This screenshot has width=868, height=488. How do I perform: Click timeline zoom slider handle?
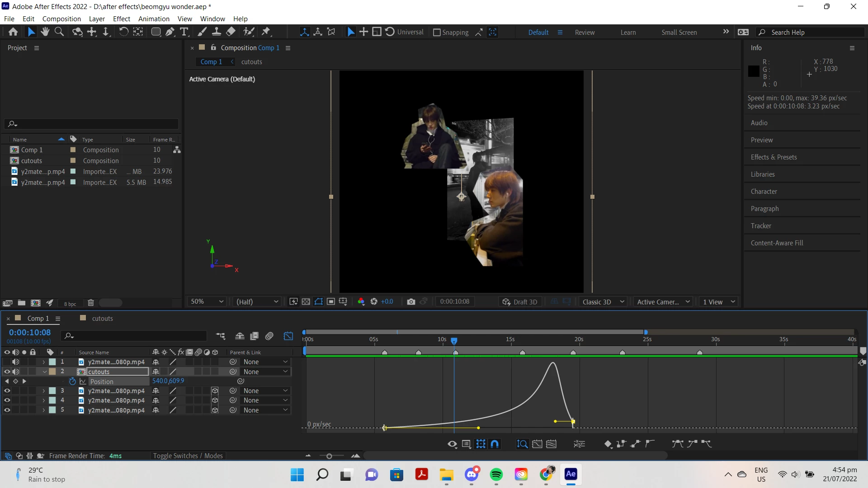329,456
